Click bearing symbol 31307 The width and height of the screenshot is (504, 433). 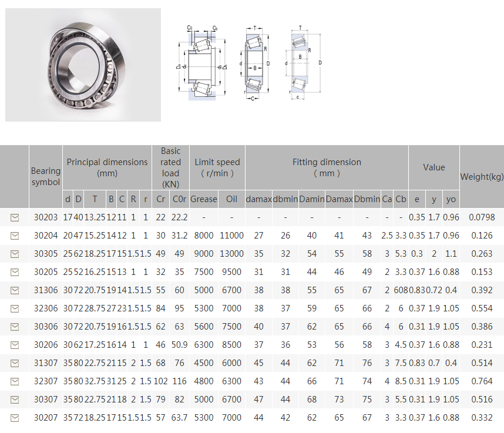(x=46, y=363)
